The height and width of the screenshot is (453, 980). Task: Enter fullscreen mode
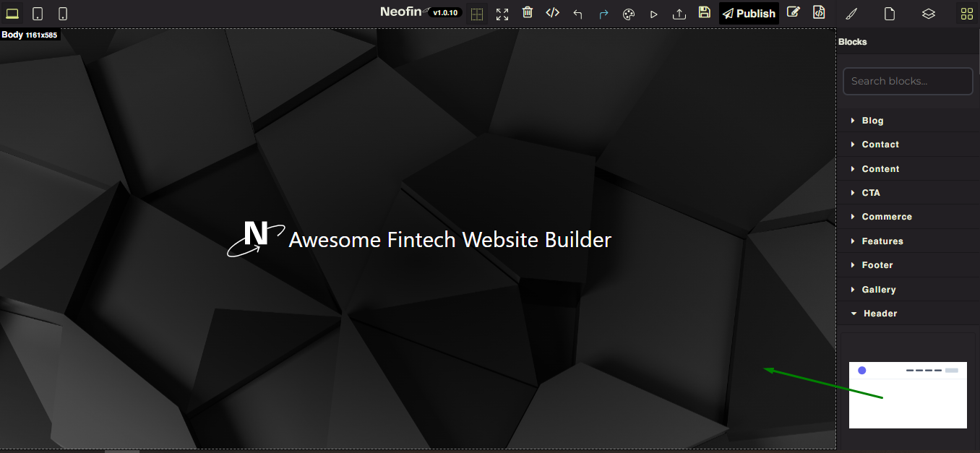click(x=502, y=14)
